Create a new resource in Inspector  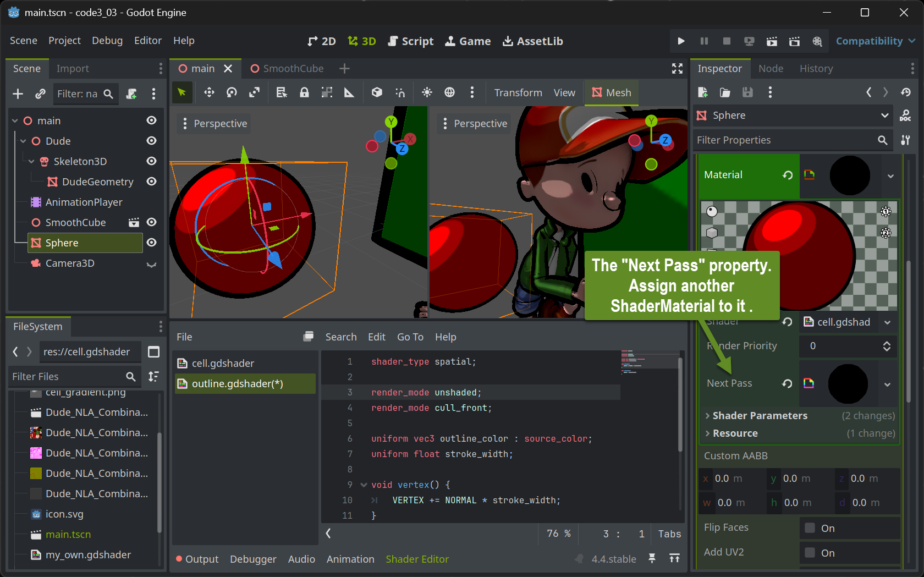702,92
